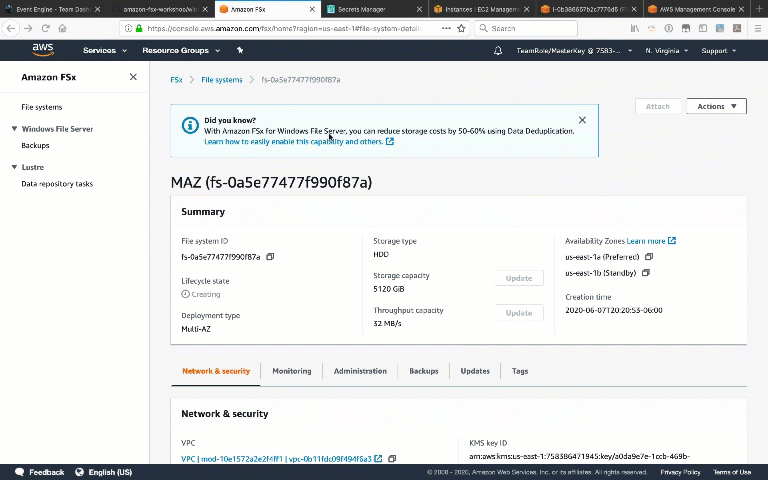Collapse the Windows File Server section
The image size is (768, 480).
pyautogui.click(x=14, y=129)
